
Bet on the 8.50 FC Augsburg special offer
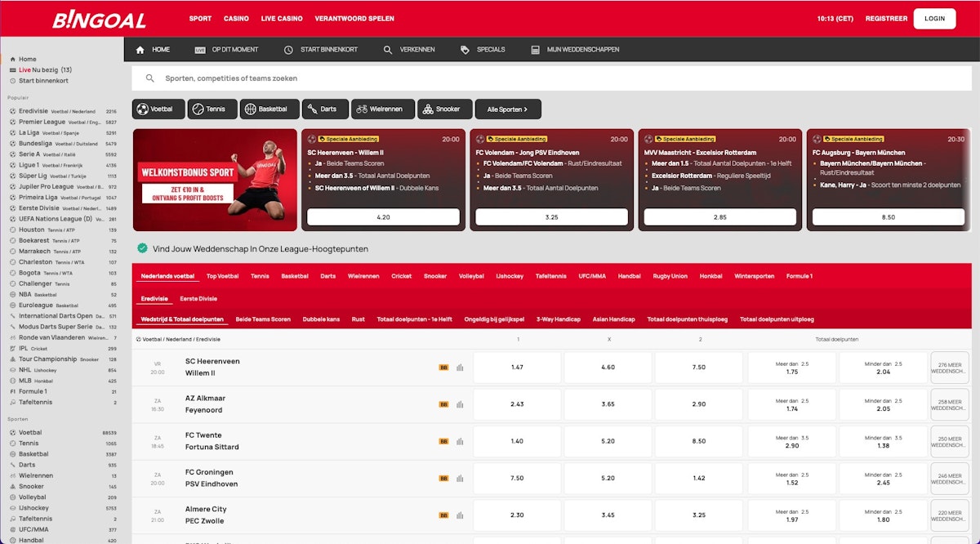[889, 217]
